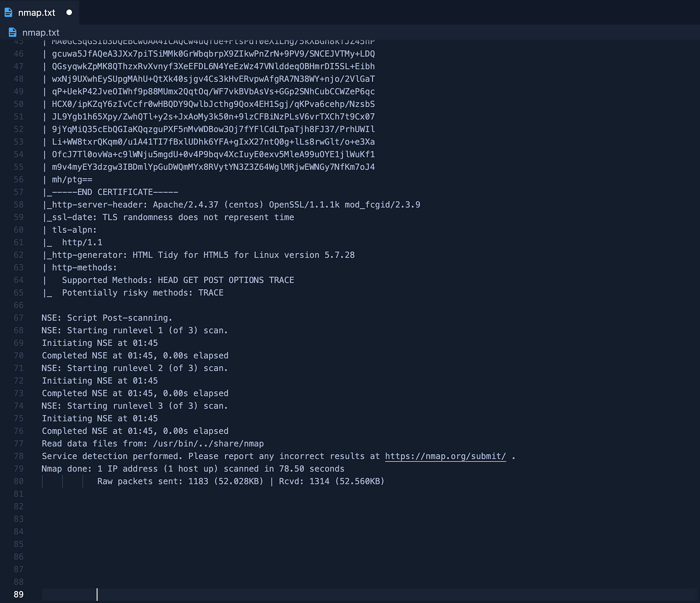
Task: Open the https://nmap.org/submit/ link
Action: click(445, 456)
